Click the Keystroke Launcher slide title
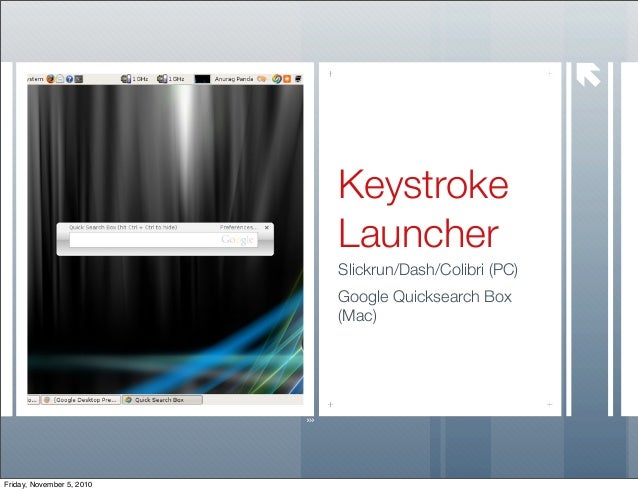Screen dimensions: 638x491 click(x=423, y=208)
